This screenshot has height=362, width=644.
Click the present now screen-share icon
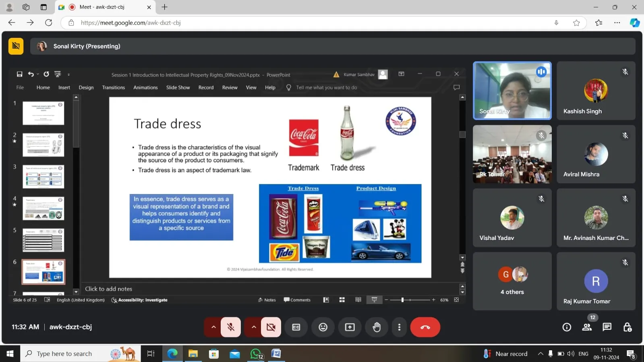coord(350,327)
